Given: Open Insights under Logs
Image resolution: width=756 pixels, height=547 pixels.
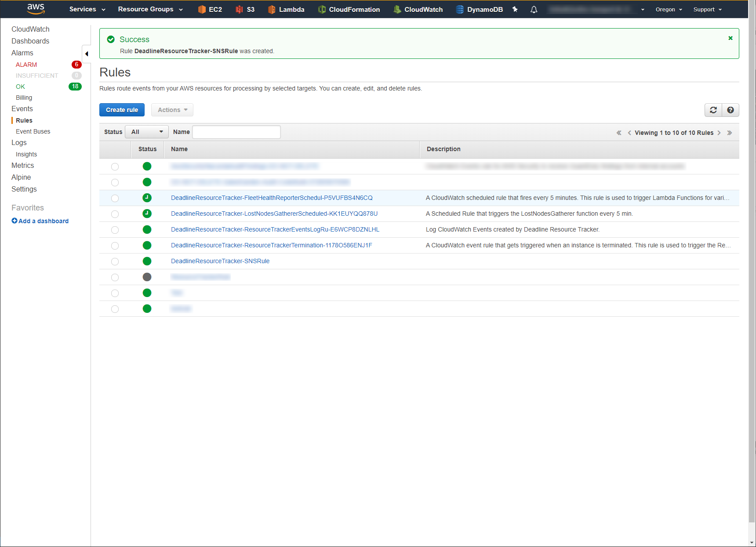Looking at the screenshot, I should click(26, 154).
